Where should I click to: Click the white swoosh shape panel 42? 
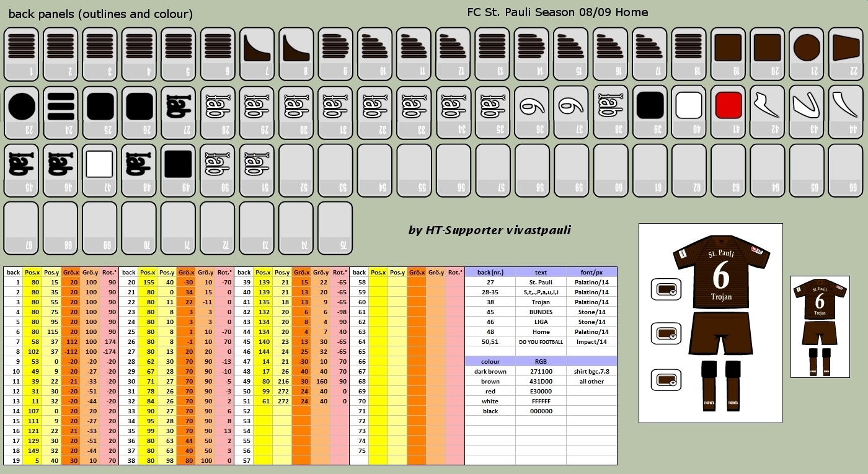click(x=768, y=112)
